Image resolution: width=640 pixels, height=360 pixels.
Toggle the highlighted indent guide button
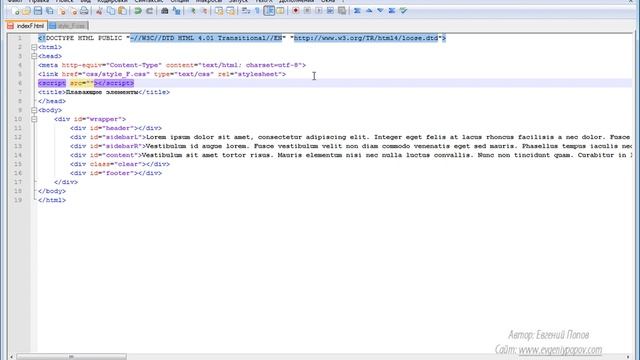pyautogui.click(x=269, y=11)
